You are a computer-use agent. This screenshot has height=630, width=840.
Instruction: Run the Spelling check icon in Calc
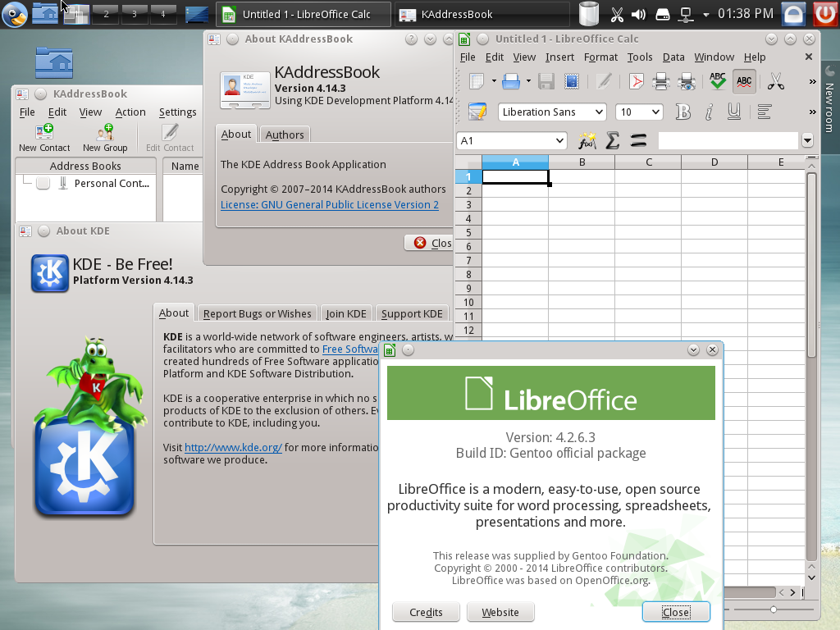pyautogui.click(x=717, y=81)
